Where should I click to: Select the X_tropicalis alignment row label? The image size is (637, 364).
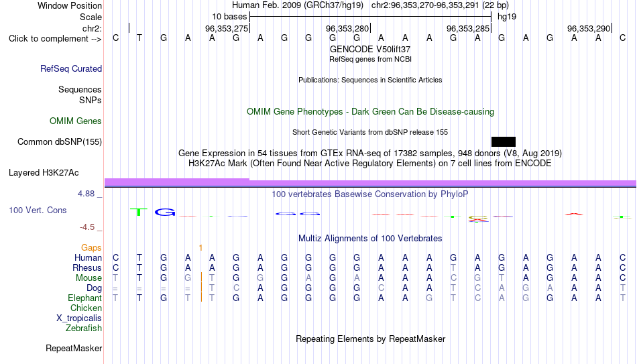point(79,318)
